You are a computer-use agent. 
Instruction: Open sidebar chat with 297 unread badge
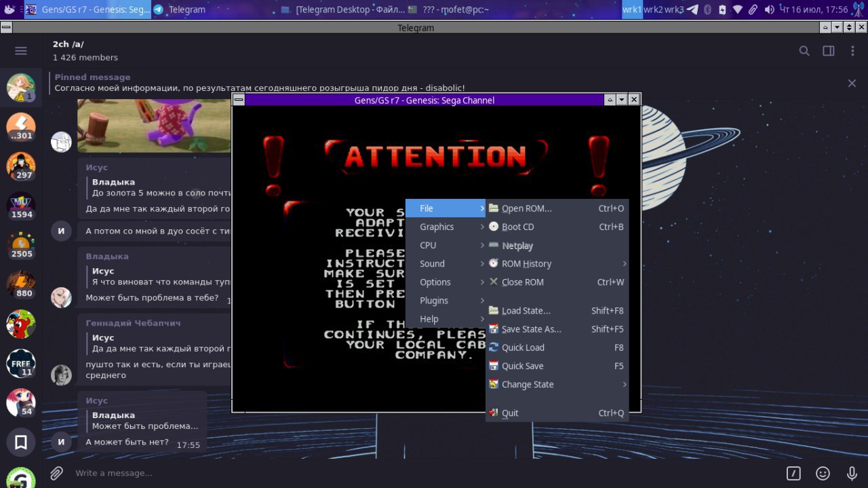[21, 167]
